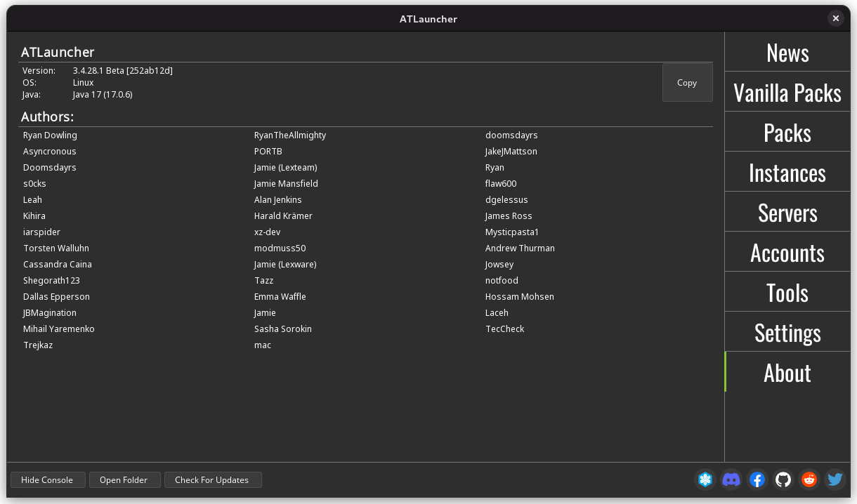
Task: Switch to the News tab
Action: pyautogui.click(x=787, y=52)
